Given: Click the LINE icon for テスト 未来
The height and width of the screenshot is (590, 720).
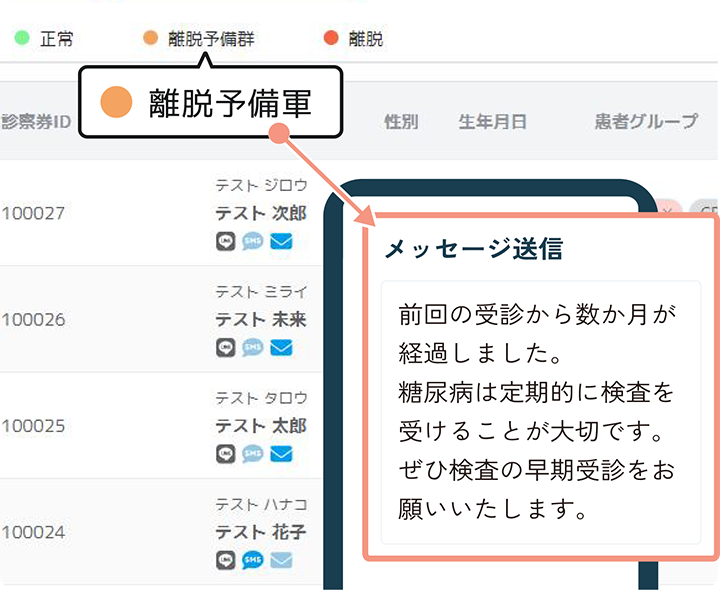Looking at the screenshot, I should pos(225,348).
